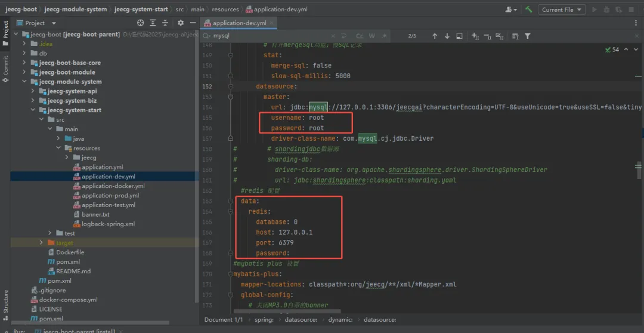
Task: Open search history magnifier icon
Action: [x=206, y=36]
